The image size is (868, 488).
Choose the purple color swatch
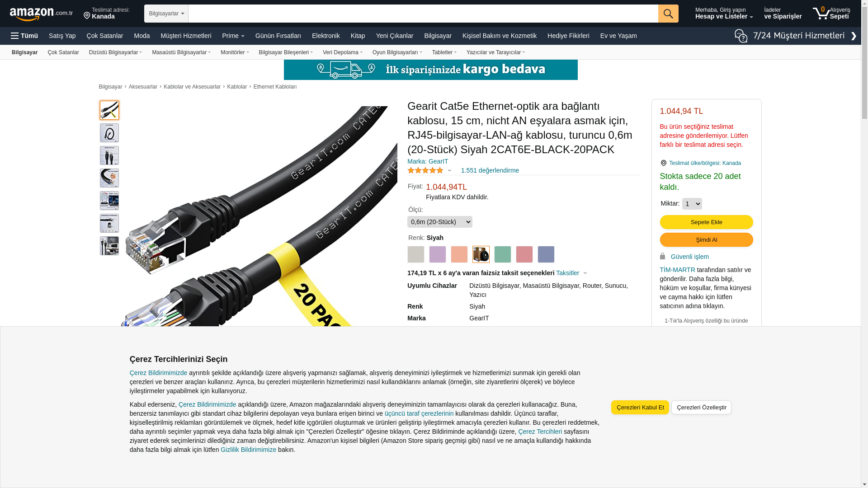(438, 254)
